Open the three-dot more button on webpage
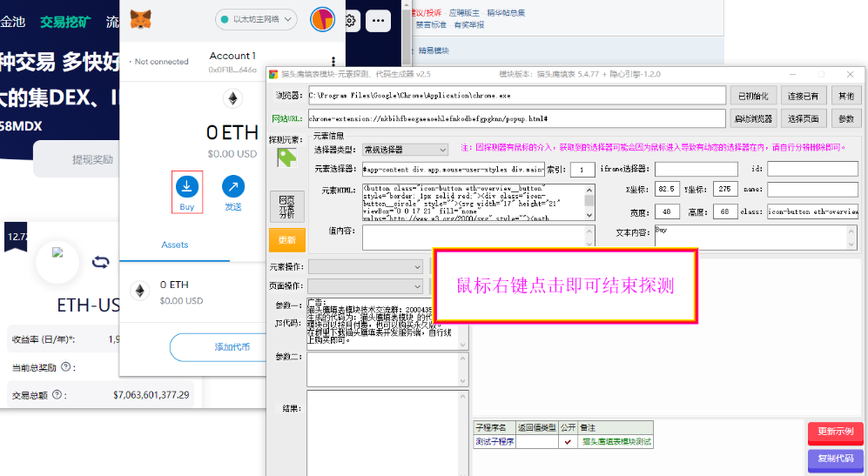This screenshot has height=476, width=868. [x=378, y=21]
